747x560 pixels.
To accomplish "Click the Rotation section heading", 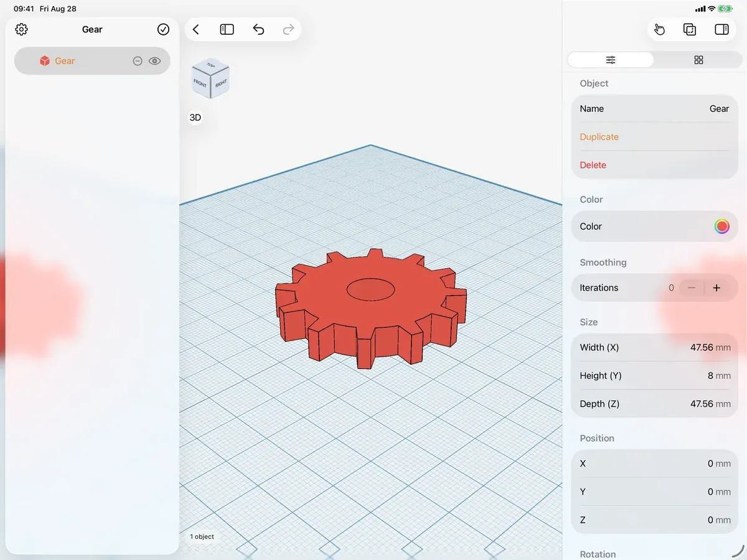I will (x=598, y=554).
